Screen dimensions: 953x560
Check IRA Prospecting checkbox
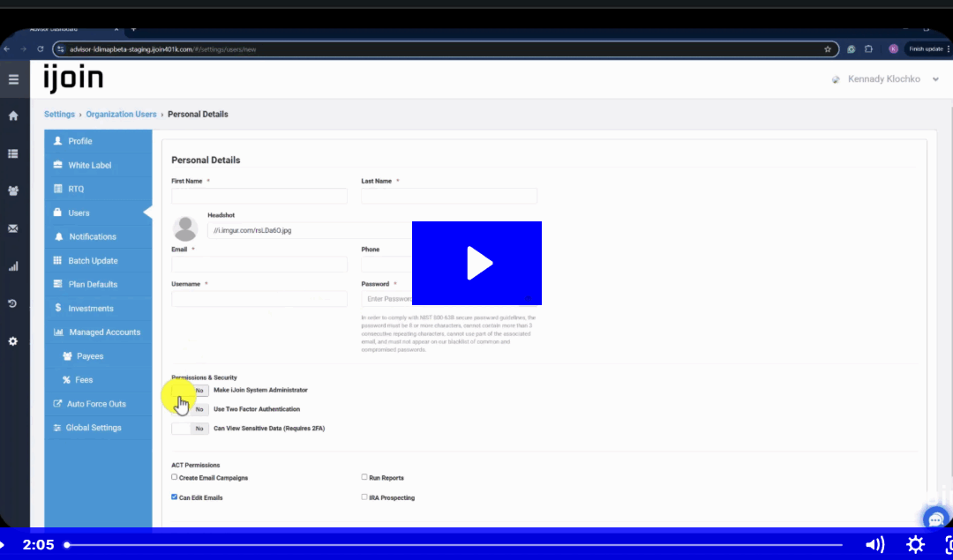tap(364, 497)
